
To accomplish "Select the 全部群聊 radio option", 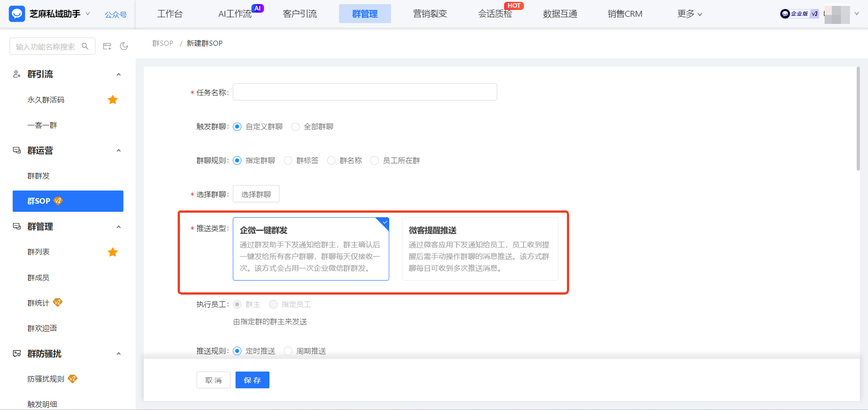I will click(x=295, y=127).
